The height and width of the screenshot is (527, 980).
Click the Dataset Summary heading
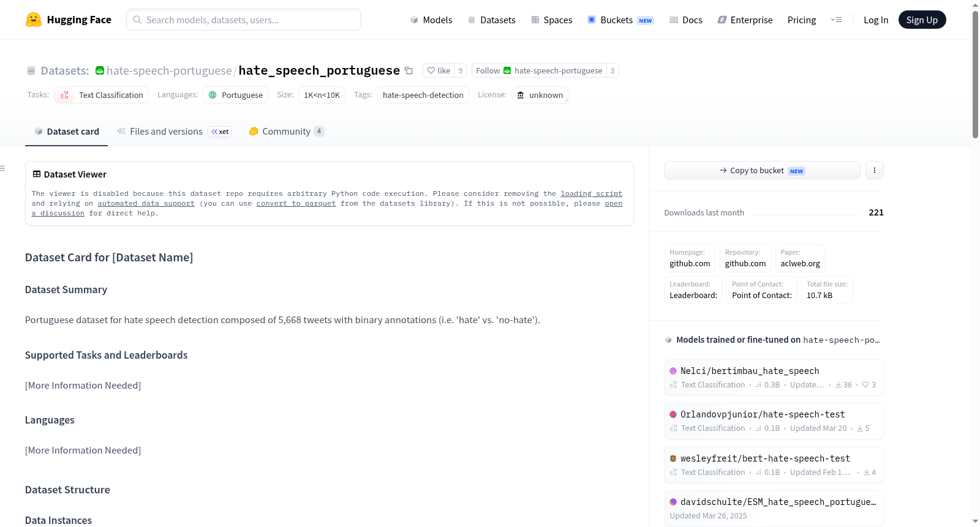66,290
